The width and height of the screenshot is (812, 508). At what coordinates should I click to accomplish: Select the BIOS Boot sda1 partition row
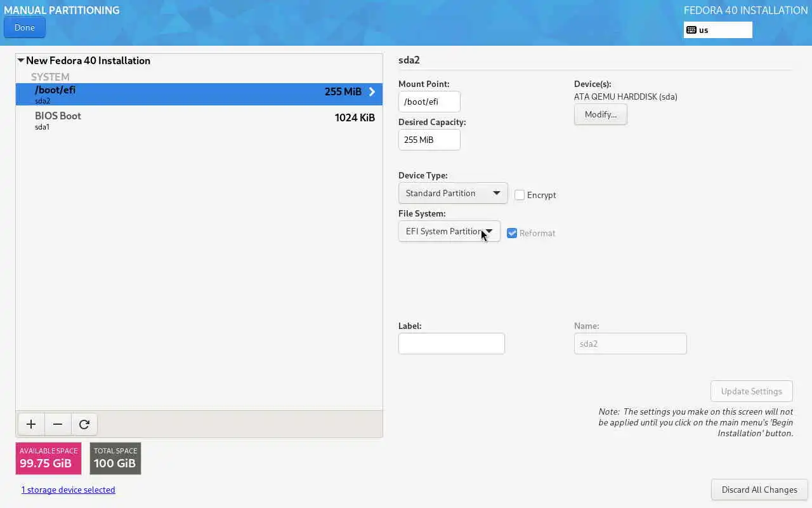[x=199, y=120]
